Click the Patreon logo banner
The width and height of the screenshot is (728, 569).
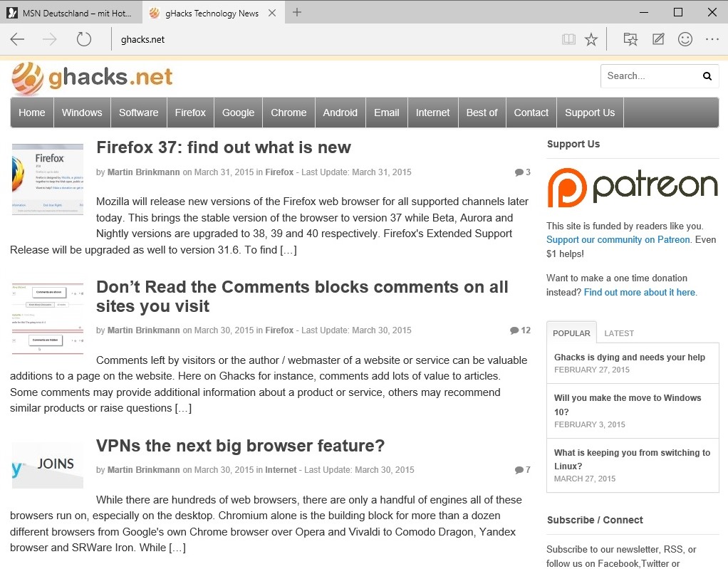tap(633, 187)
